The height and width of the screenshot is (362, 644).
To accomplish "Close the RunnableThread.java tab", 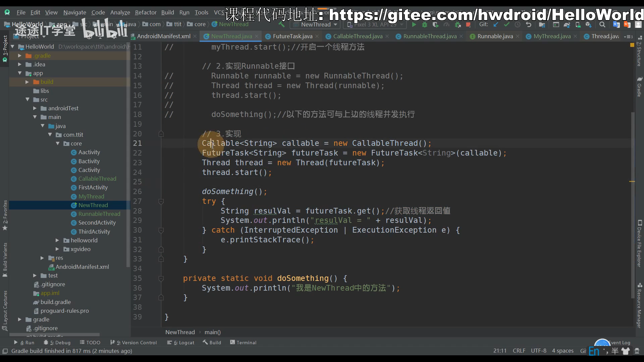I will point(461,36).
